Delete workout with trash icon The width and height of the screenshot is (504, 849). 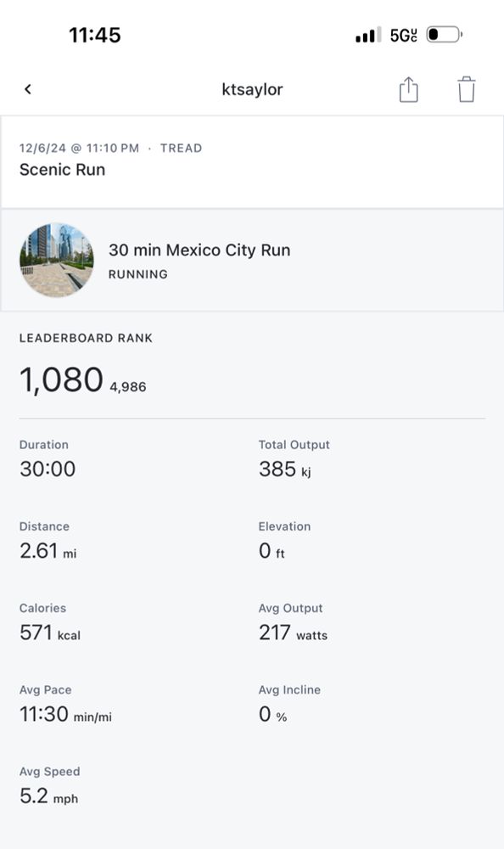(x=466, y=89)
